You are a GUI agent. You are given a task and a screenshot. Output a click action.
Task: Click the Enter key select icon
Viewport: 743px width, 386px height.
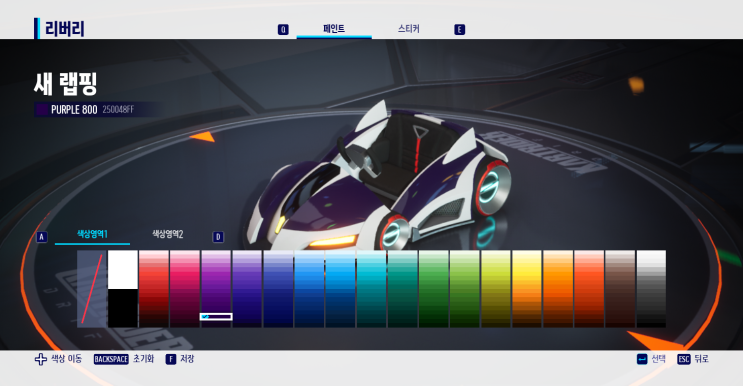(642, 359)
